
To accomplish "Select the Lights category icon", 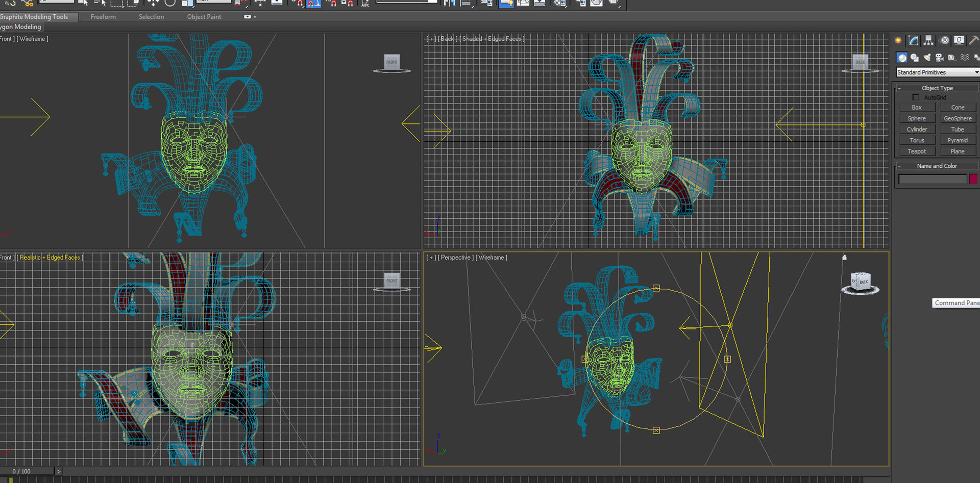I will pos(927,58).
